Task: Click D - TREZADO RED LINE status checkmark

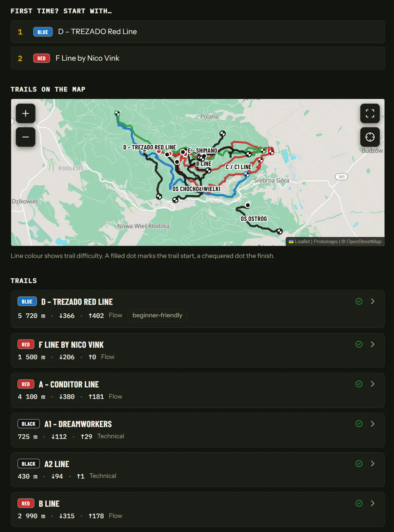Action: [359, 301]
